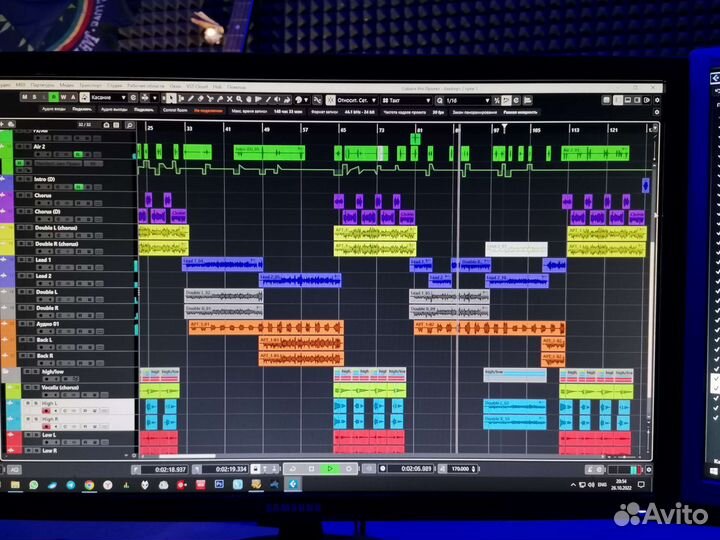
Task: Open the track search magnifier icon
Action: pos(130,125)
